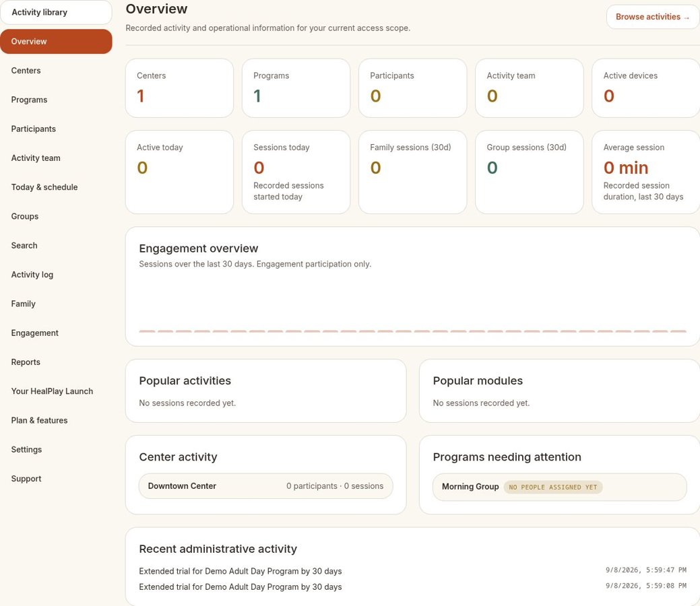Image resolution: width=700 pixels, height=606 pixels.
Task: Open Reports in the sidebar
Action: pyautogui.click(x=56, y=362)
